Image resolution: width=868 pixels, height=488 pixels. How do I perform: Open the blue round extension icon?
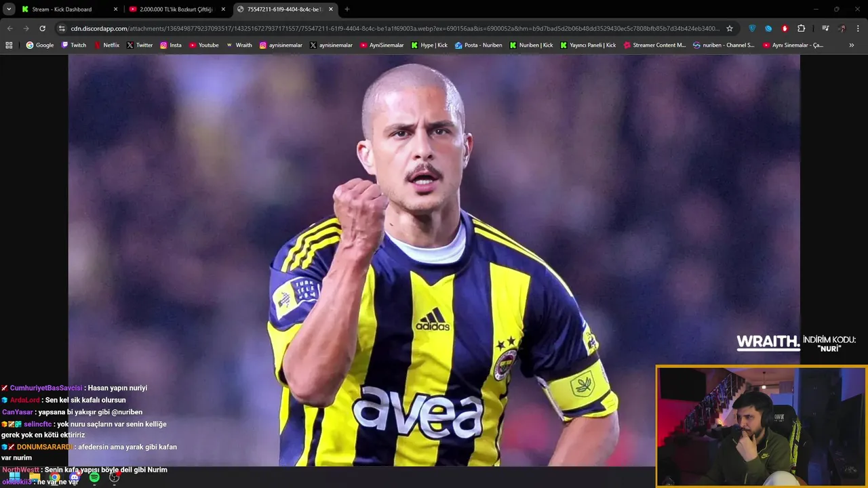pyautogui.click(x=768, y=28)
